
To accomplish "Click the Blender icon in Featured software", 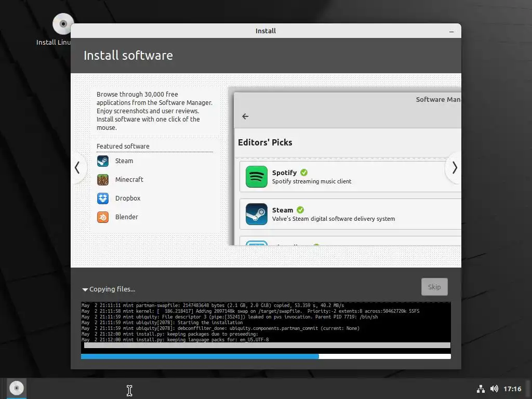I will point(103,217).
